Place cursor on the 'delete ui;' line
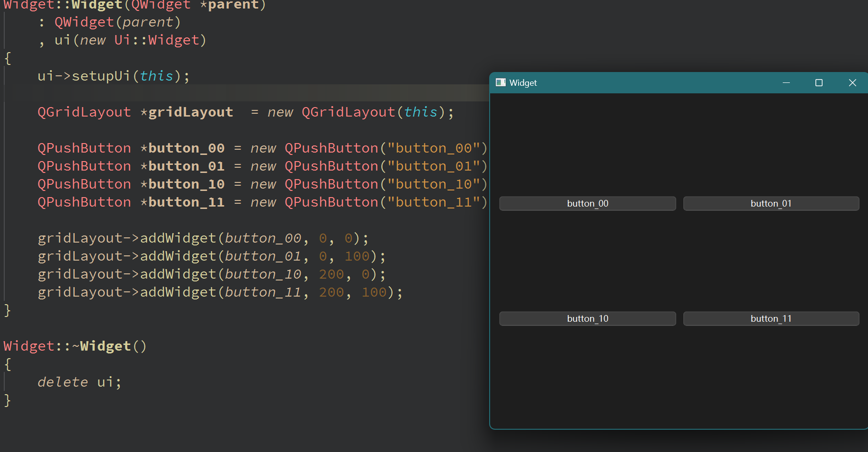 (x=80, y=382)
